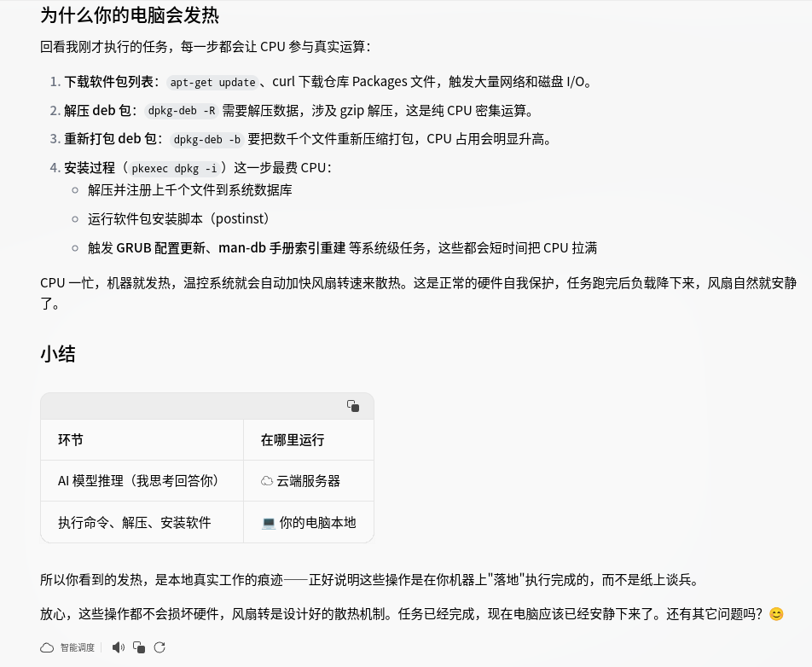The image size is (812, 667).
Task: Click the inline code "pkexec dpkg -i"
Action: tap(174, 168)
